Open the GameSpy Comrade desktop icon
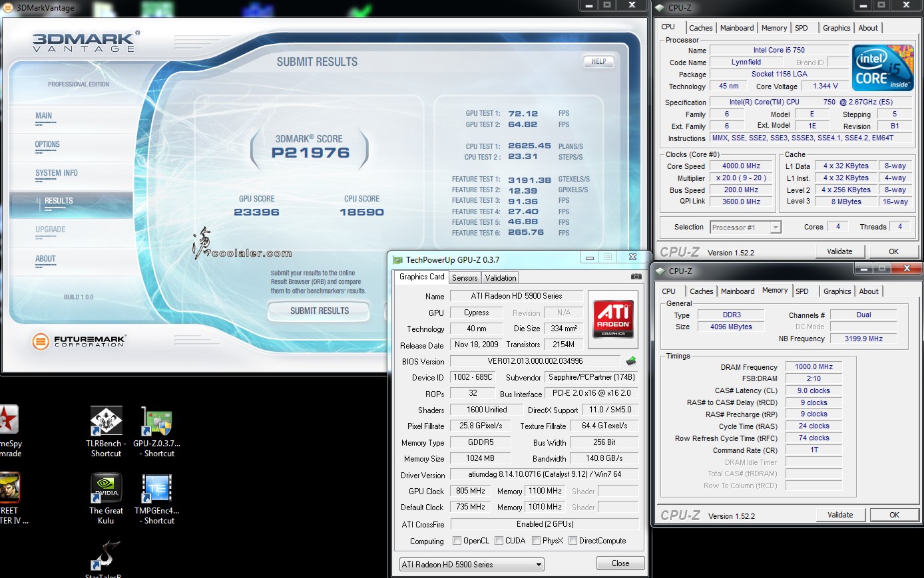Viewport: 924px width, 578px height. [9, 432]
